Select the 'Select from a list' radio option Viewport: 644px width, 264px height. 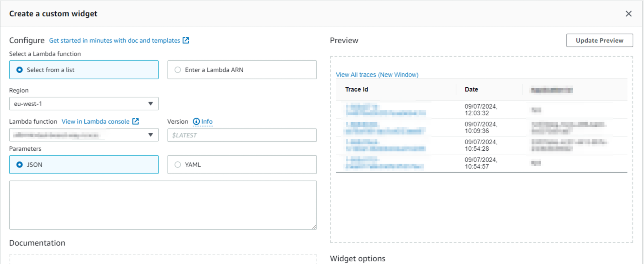[x=20, y=70]
